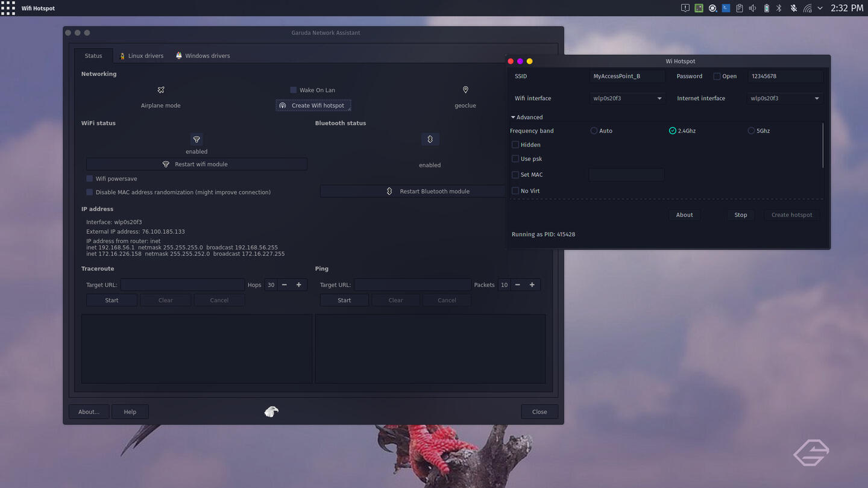Click the SSID input field
The height and width of the screenshot is (488, 868).
pyautogui.click(x=627, y=77)
